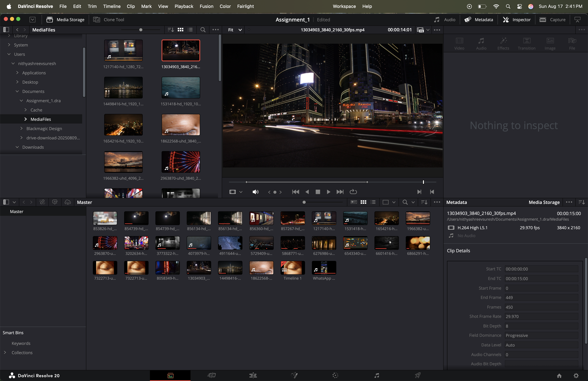Open Project Settings gear icon
The image size is (588, 381).
(x=576, y=375)
